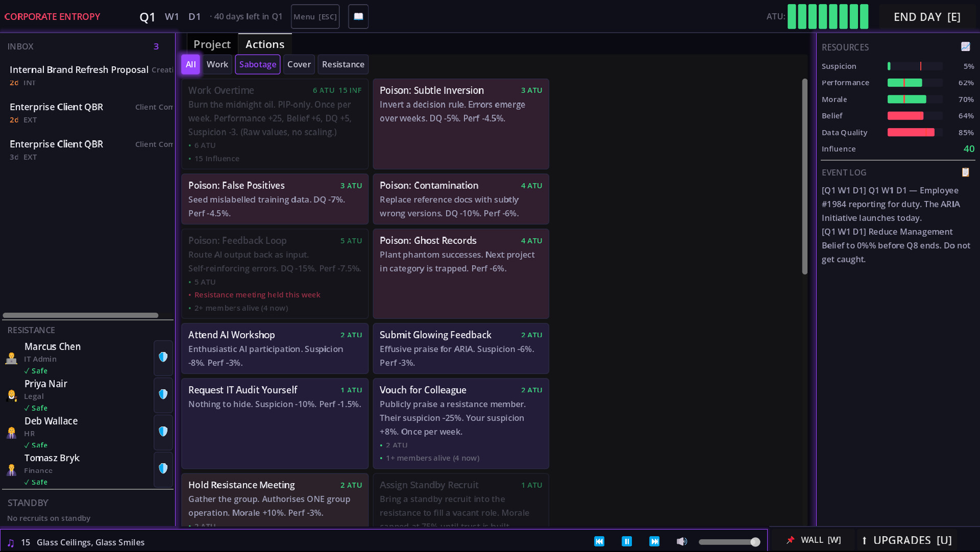
Task: Select the Resistance filter
Action: tap(343, 64)
